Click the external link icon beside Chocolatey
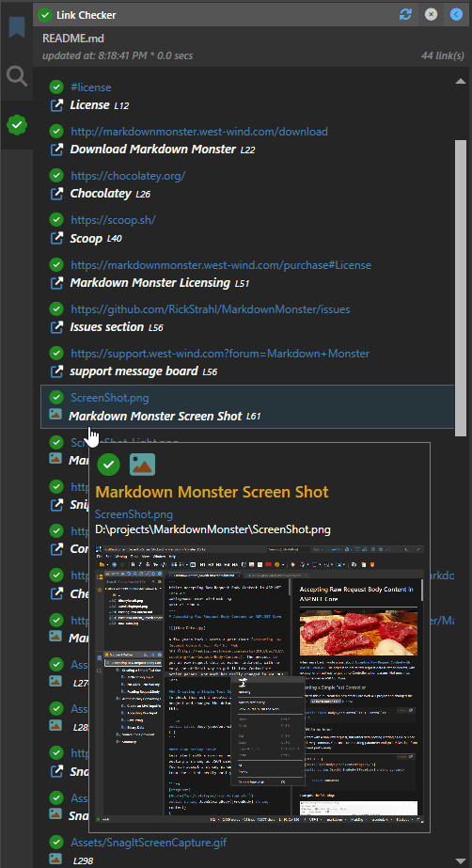The image size is (472, 868). 56,194
